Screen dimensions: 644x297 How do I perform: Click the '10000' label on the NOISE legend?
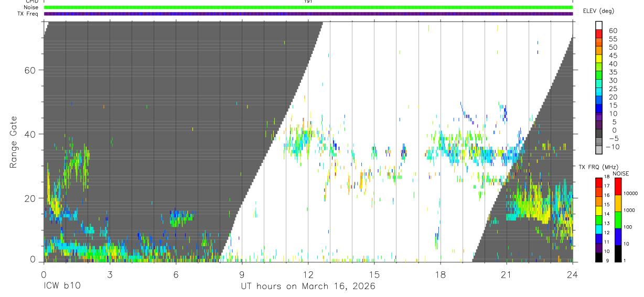pyautogui.click(x=630, y=193)
